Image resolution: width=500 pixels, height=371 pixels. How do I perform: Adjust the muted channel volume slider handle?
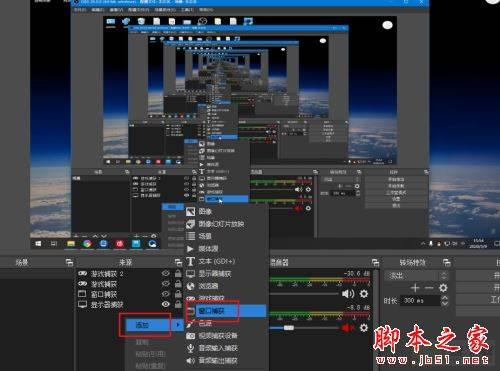289,328
